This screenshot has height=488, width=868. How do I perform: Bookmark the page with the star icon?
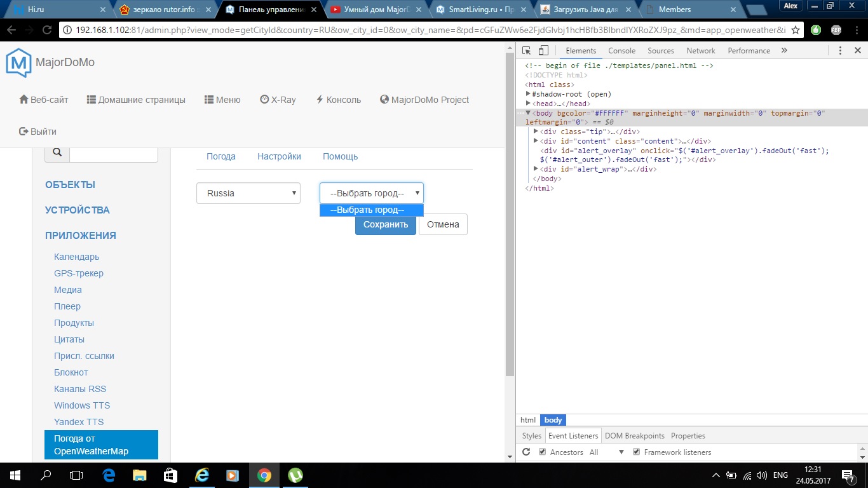tap(795, 30)
